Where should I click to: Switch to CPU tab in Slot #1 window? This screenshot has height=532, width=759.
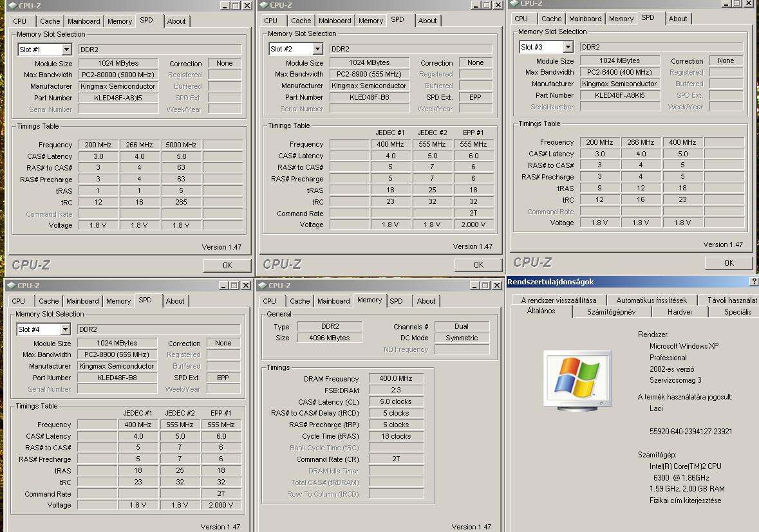click(x=20, y=21)
